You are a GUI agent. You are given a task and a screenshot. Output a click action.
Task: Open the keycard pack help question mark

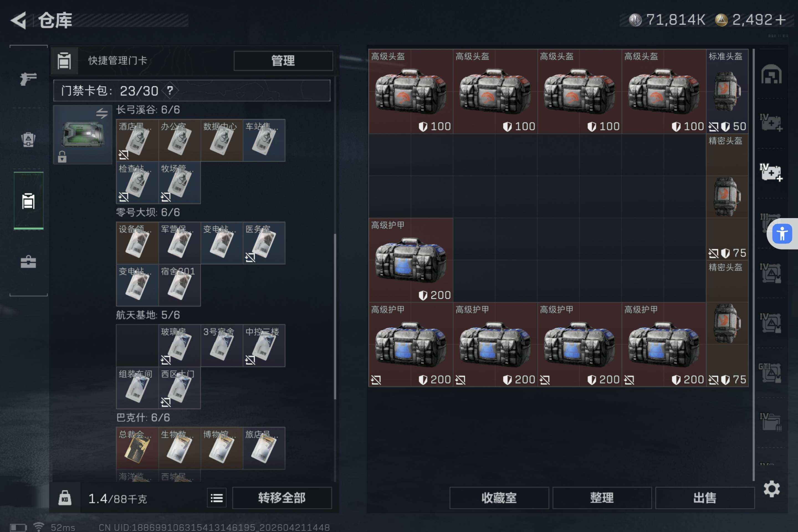pyautogui.click(x=170, y=90)
